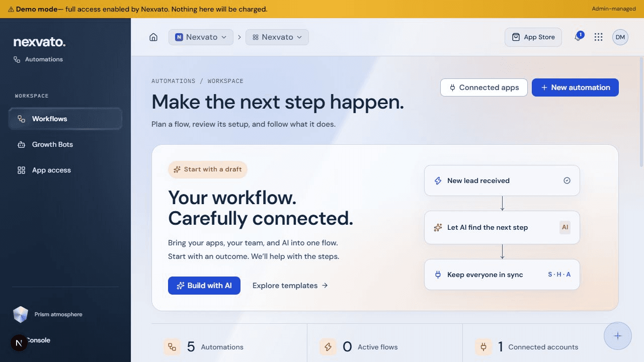Click the round N logo badge
The image size is (644, 362).
coord(19,343)
